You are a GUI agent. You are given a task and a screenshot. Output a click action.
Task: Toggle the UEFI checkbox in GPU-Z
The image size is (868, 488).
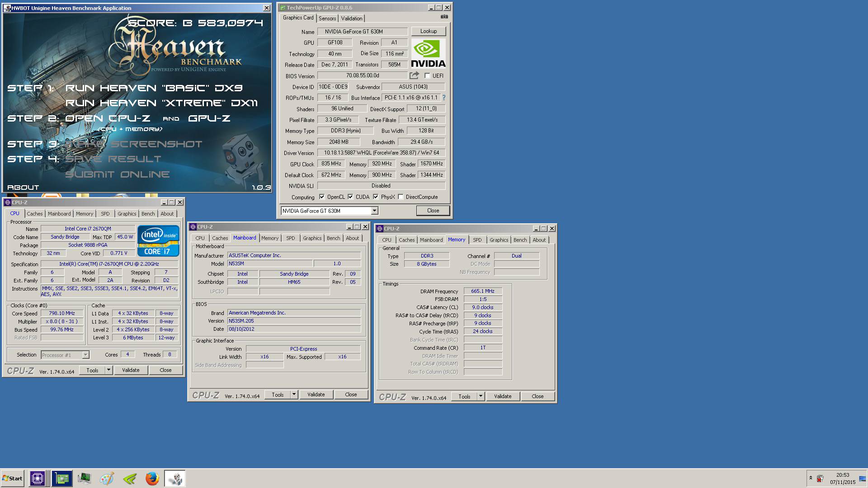click(x=427, y=76)
